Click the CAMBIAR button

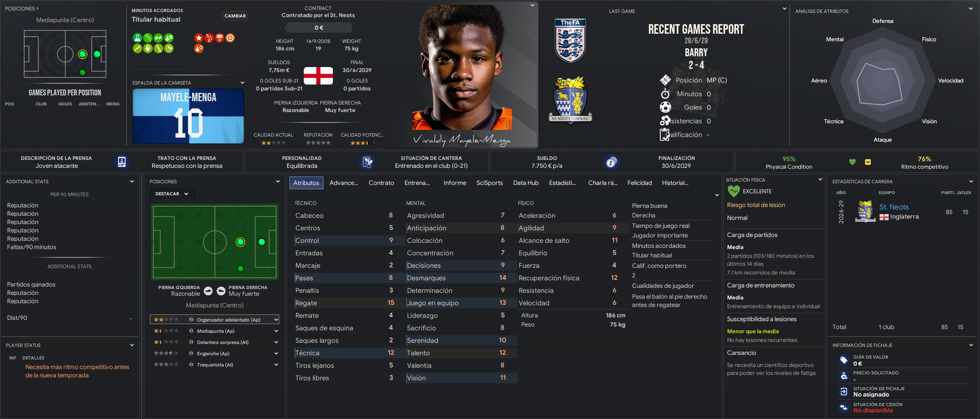[235, 16]
